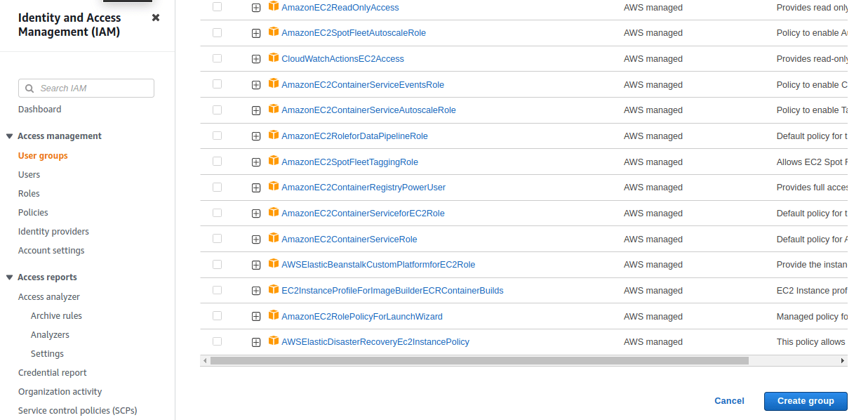Open Access analyzer in the sidebar
868x420 pixels.
click(49, 297)
